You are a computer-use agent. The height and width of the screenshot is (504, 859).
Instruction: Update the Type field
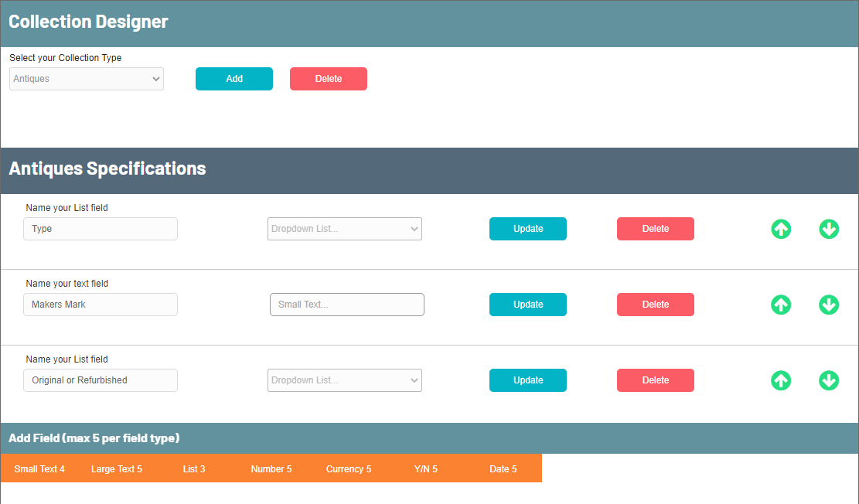(x=527, y=229)
